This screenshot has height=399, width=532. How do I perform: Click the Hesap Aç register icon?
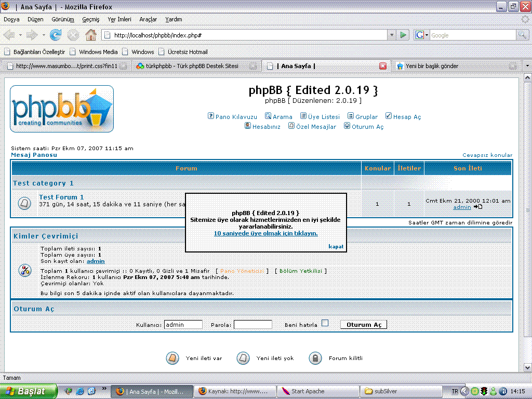point(389,116)
